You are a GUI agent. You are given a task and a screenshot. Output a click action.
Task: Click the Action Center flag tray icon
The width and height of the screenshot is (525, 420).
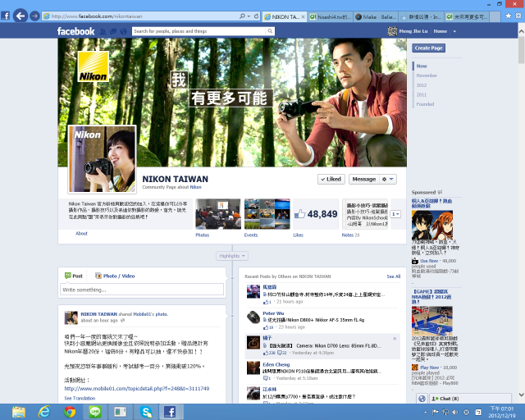(436, 412)
